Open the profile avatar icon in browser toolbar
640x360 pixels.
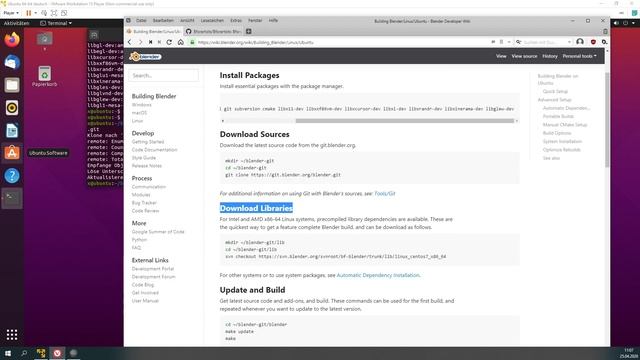pyautogui.click(x=580, y=42)
